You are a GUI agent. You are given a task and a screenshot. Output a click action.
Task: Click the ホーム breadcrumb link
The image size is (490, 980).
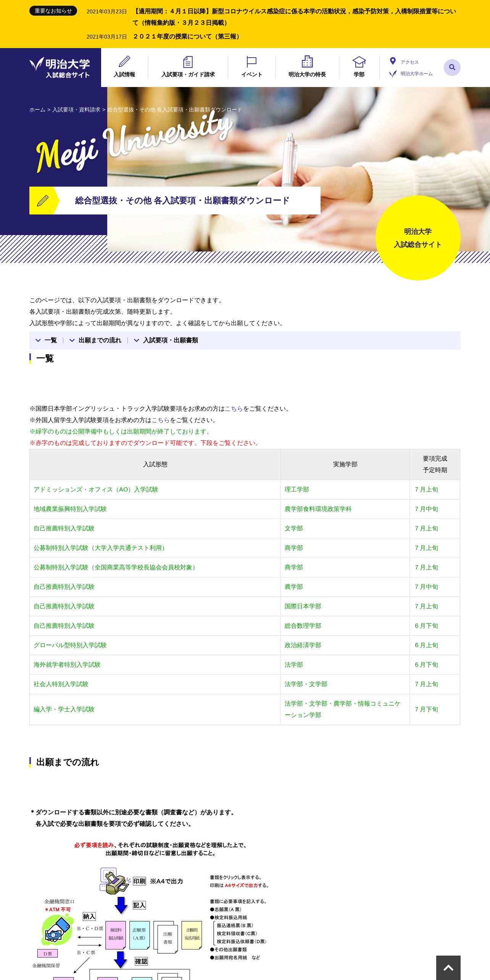37,110
